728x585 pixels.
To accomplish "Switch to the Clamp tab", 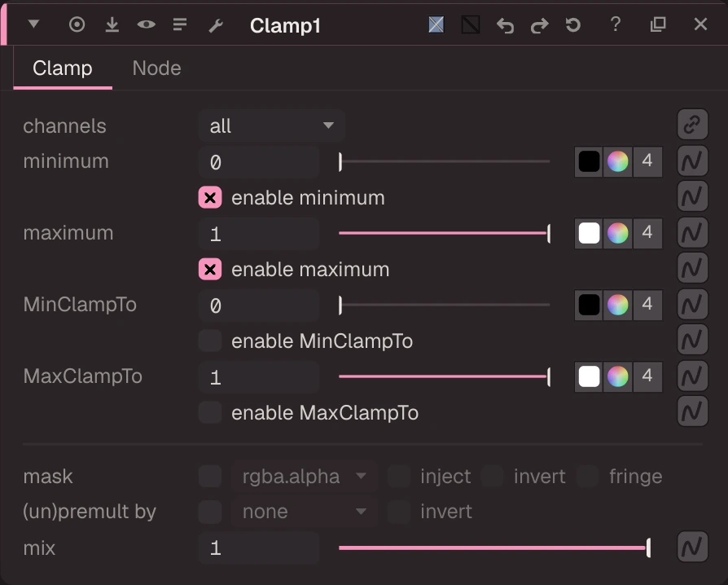I will [x=63, y=68].
